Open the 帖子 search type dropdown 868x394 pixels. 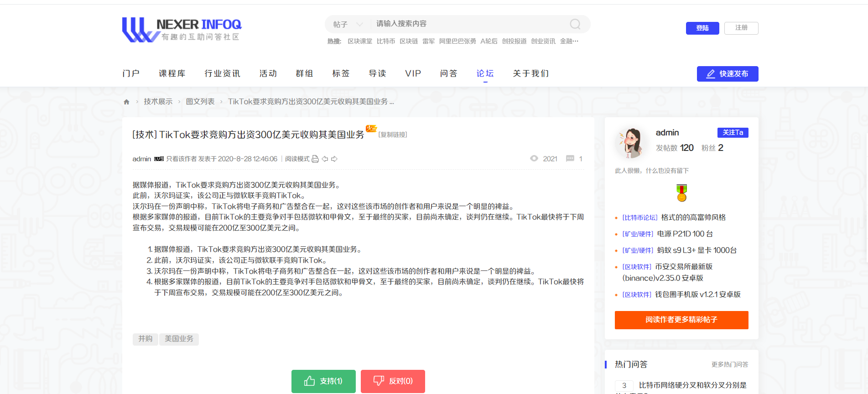pos(348,24)
